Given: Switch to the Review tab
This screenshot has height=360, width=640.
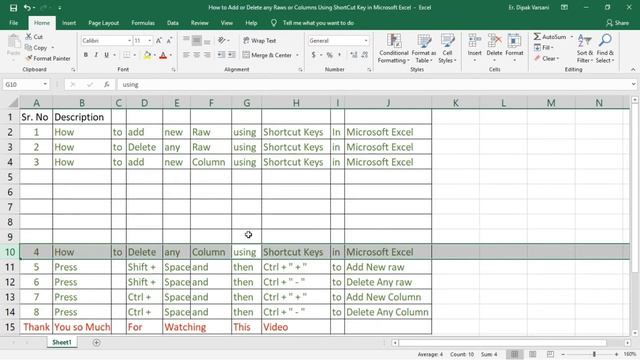Looking at the screenshot, I should click(x=200, y=23).
